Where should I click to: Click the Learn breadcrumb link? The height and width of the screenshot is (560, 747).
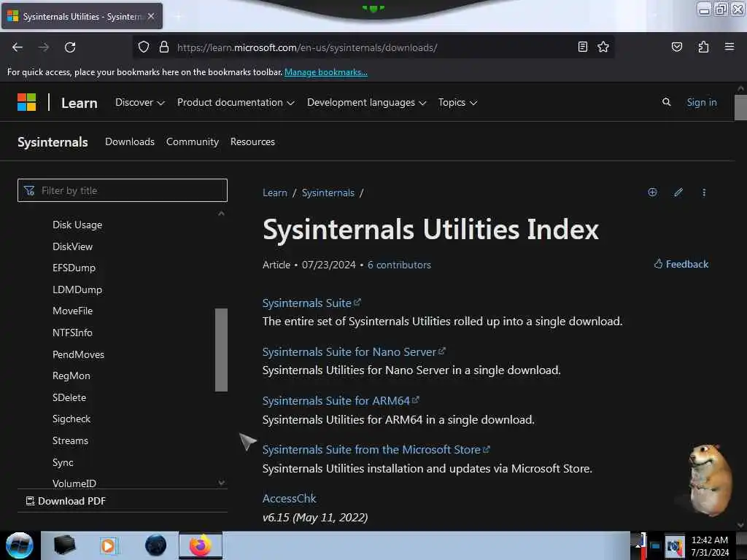(275, 192)
